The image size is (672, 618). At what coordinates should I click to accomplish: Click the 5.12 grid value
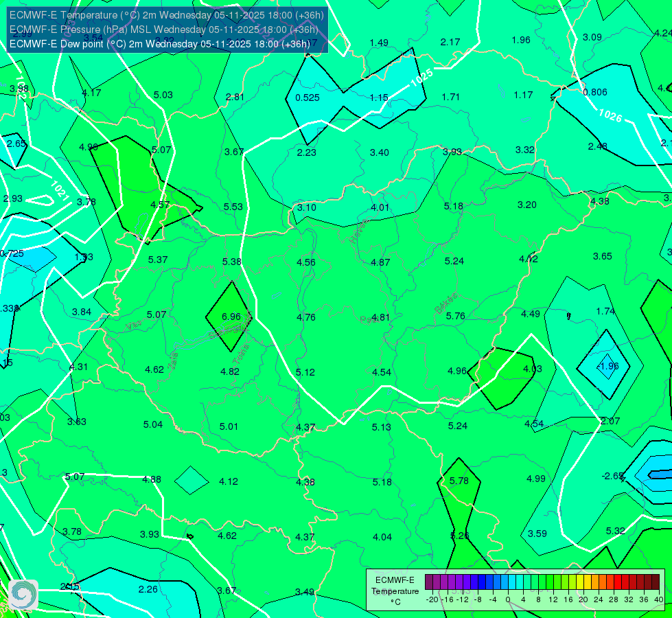305,371
